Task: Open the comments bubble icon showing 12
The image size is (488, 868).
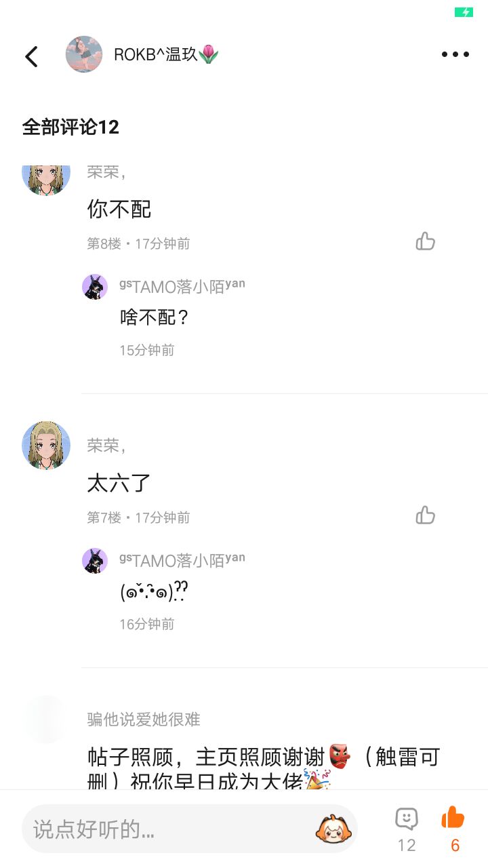Action: click(x=407, y=818)
